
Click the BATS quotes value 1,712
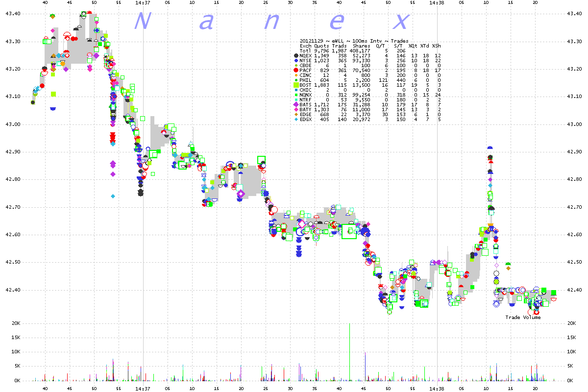pyautogui.click(x=321, y=105)
